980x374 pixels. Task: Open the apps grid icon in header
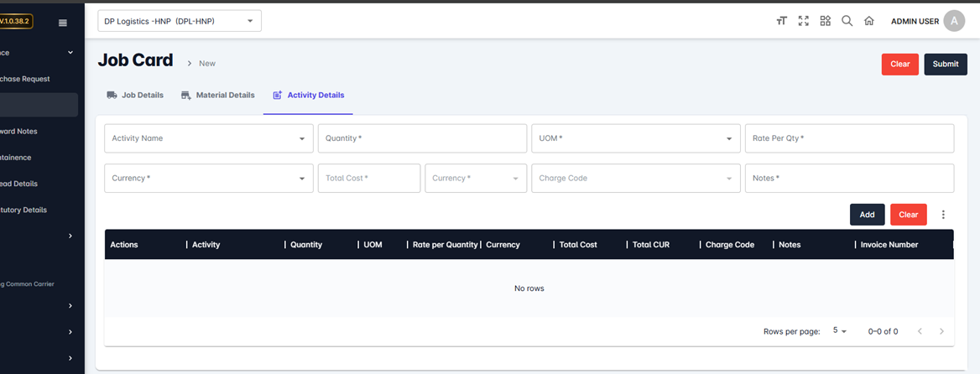tap(825, 21)
